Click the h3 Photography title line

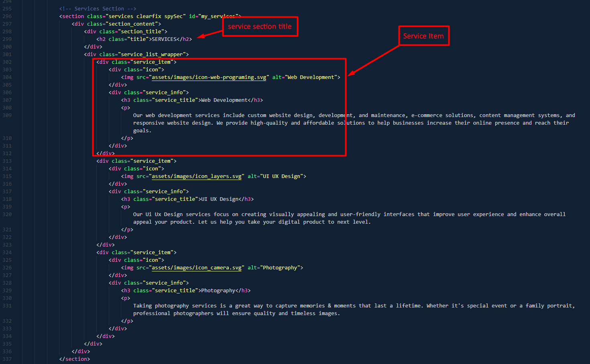(x=186, y=290)
